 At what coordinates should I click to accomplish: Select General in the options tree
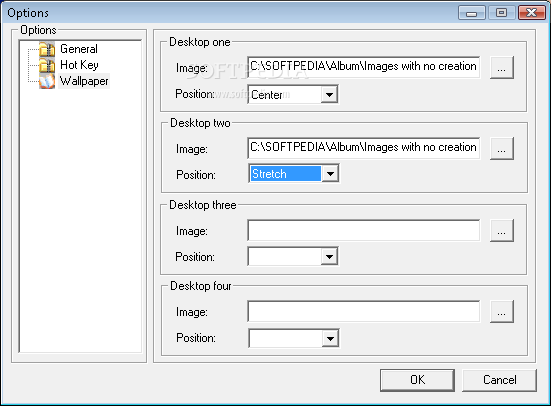[79, 49]
